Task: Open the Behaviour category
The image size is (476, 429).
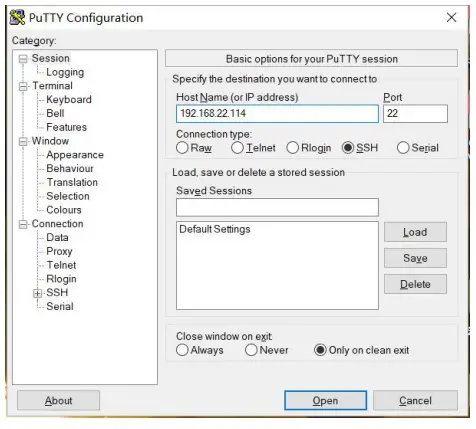Action: [x=70, y=169]
